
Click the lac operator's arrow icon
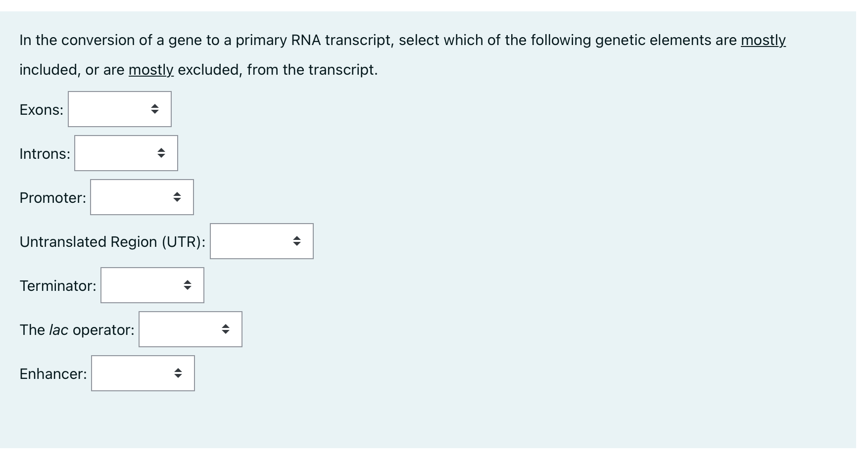coord(226,329)
